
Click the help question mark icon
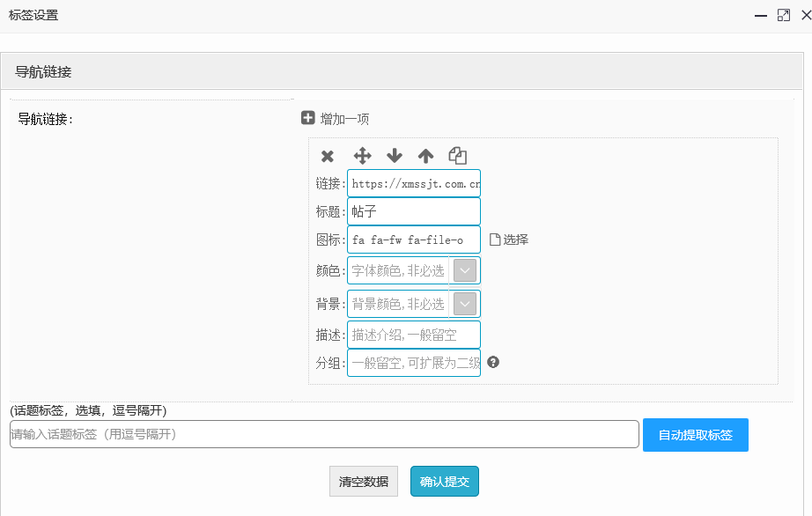point(493,362)
